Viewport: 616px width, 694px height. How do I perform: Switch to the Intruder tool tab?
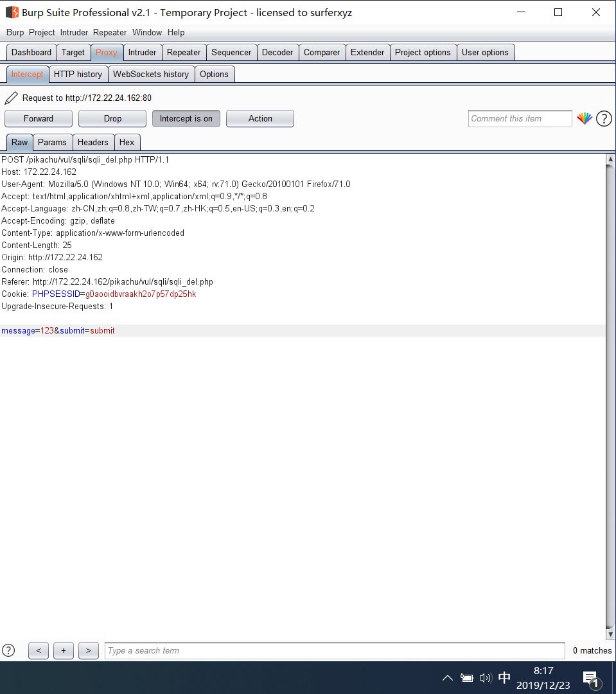[x=143, y=52]
